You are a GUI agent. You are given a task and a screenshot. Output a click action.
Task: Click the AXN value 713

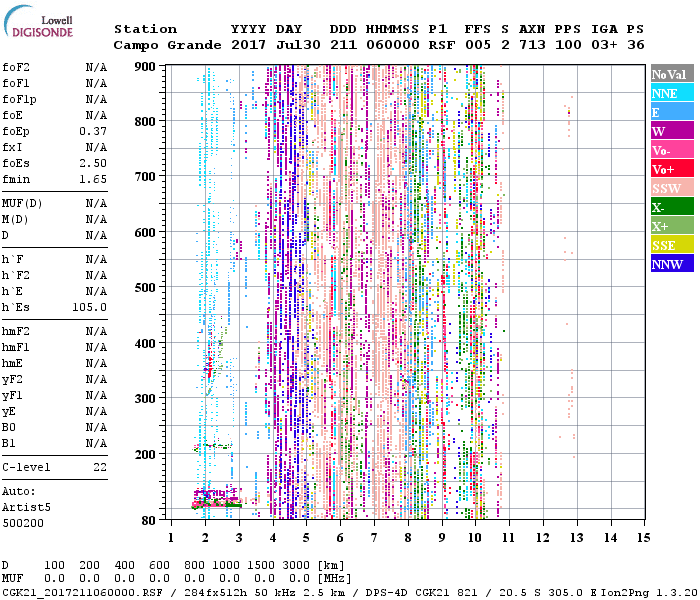tap(532, 45)
